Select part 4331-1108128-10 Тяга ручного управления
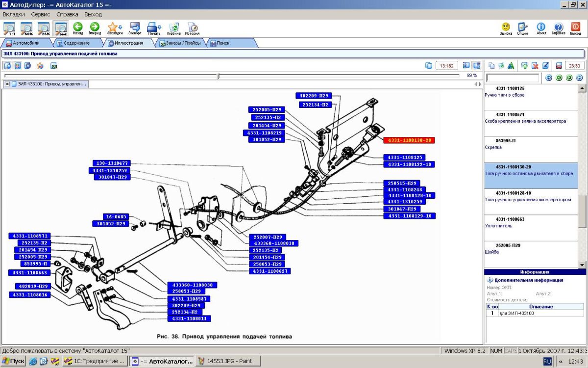 pyautogui.click(x=531, y=202)
